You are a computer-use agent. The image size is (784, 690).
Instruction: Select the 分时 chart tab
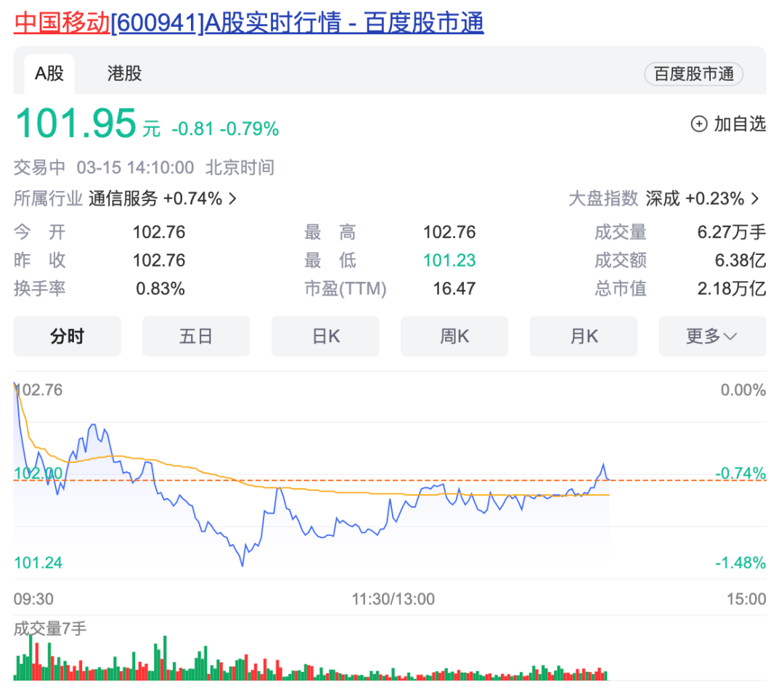[67, 336]
